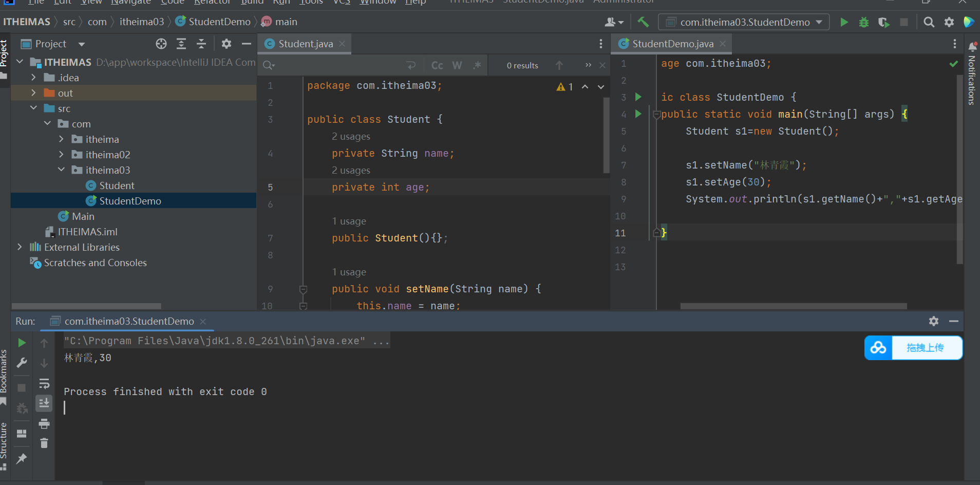Select the Student class in tree

tap(117, 185)
